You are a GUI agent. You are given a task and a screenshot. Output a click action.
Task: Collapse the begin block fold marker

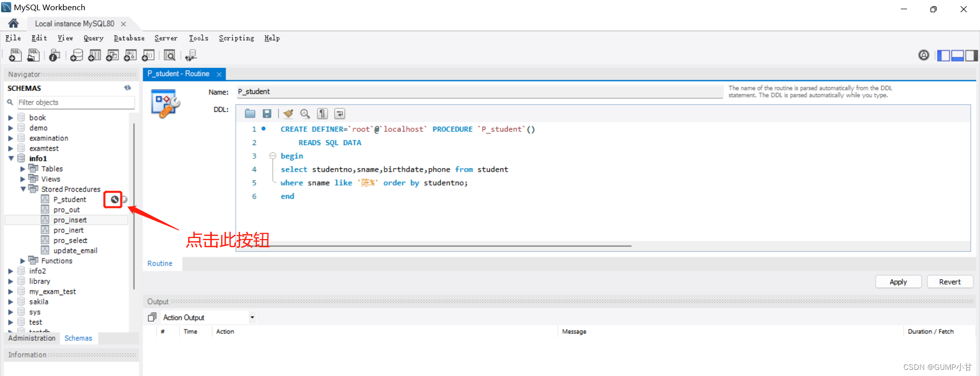(273, 156)
